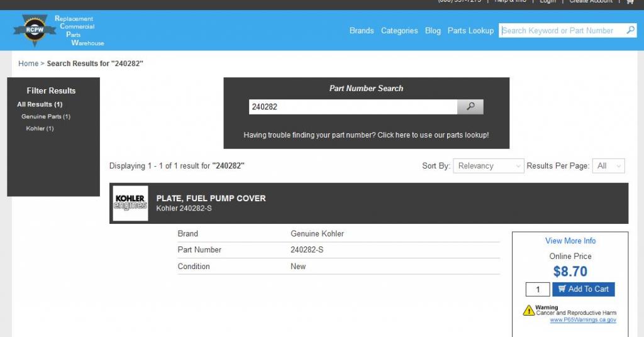Click the quantity field showing 1
644x337 pixels.
click(538, 289)
